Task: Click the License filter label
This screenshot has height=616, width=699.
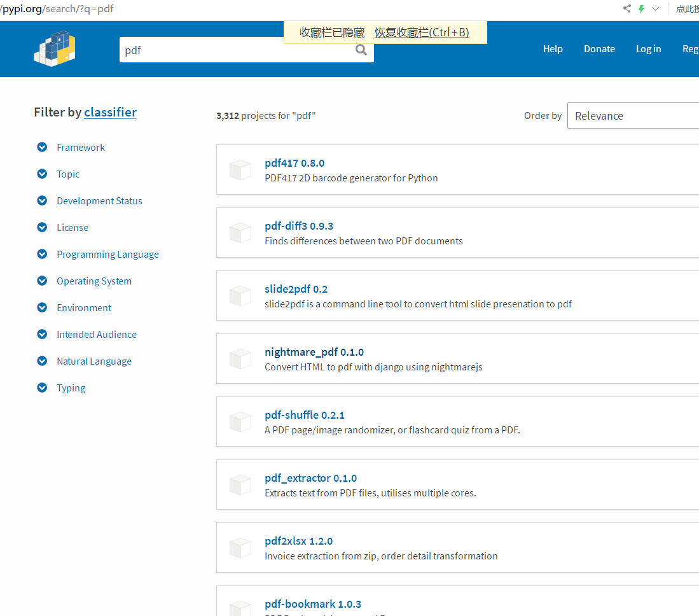Action: pos(73,227)
